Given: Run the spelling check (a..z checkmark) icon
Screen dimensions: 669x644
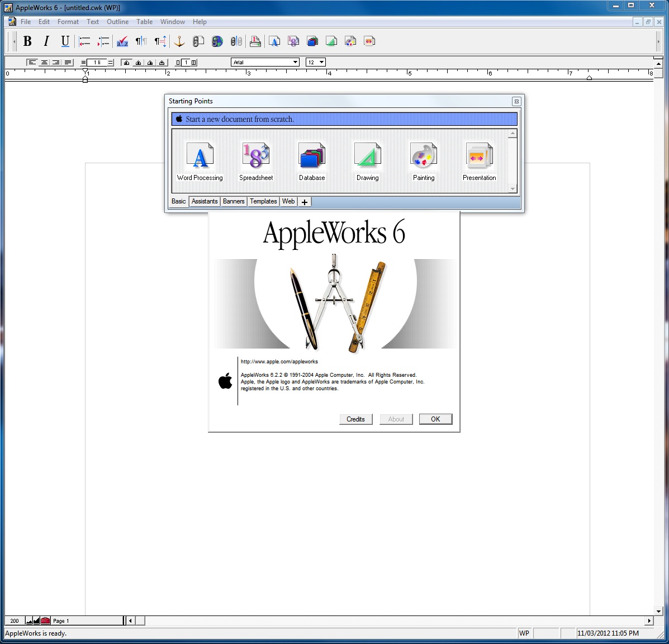Looking at the screenshot, I should 122,41.
